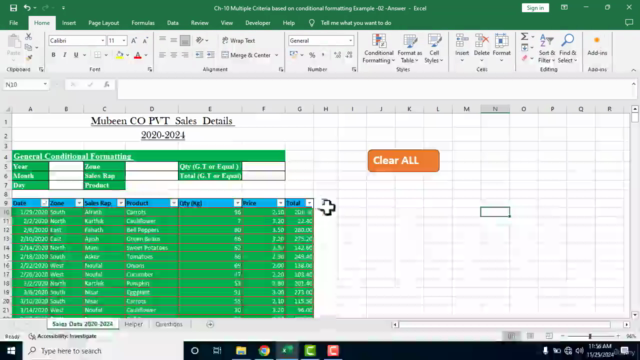Open the Sales Rap column filter dropdown
This screenshot has height=360, width=640.
pos(120,203)
